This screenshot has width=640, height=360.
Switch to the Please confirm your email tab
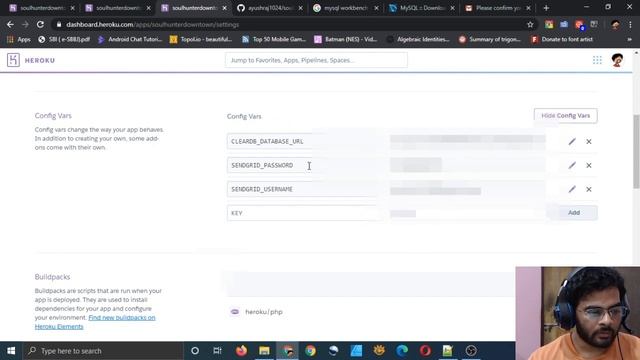pyautogui.click(x=498, y=8)
